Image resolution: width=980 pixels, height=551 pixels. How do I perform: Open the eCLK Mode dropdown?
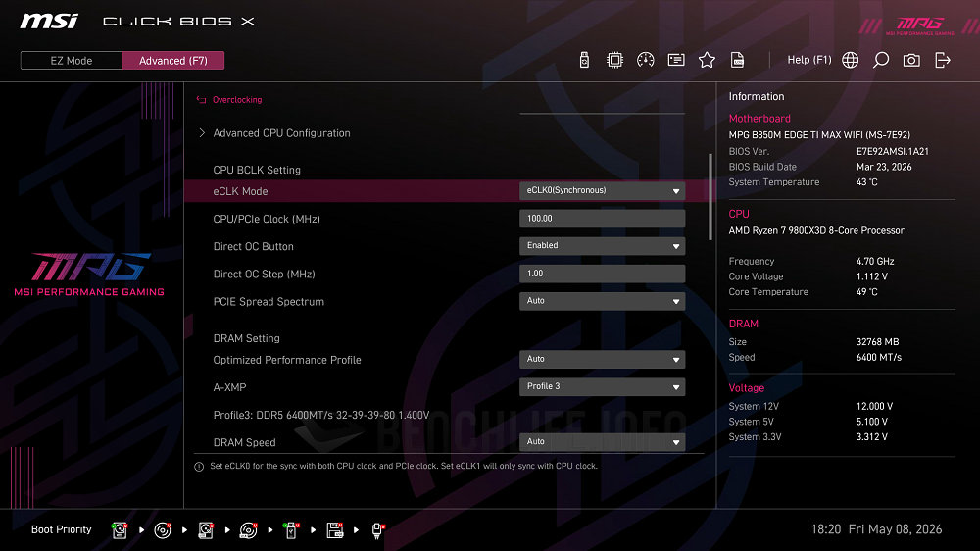point(602,191)
